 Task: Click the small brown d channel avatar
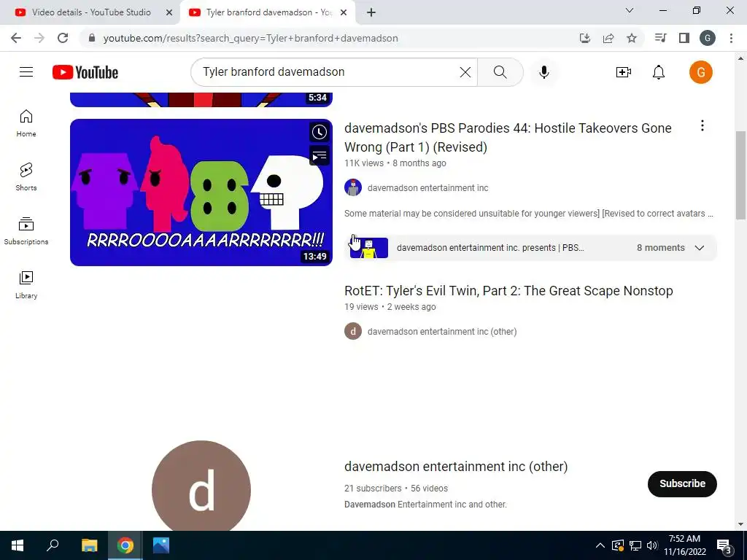[x=353, y=332]
